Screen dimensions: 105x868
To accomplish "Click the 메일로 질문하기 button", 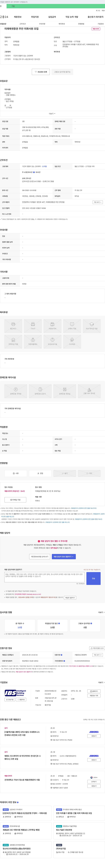I will [70, 598].
